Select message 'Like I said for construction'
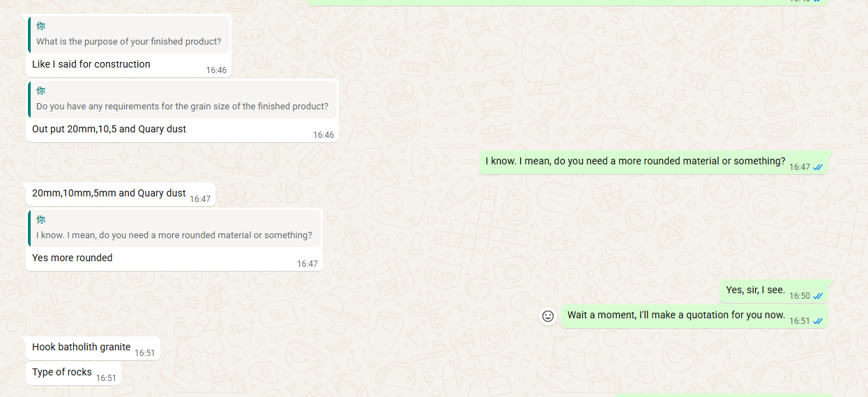868x397 pixels. tap(91, 64)
